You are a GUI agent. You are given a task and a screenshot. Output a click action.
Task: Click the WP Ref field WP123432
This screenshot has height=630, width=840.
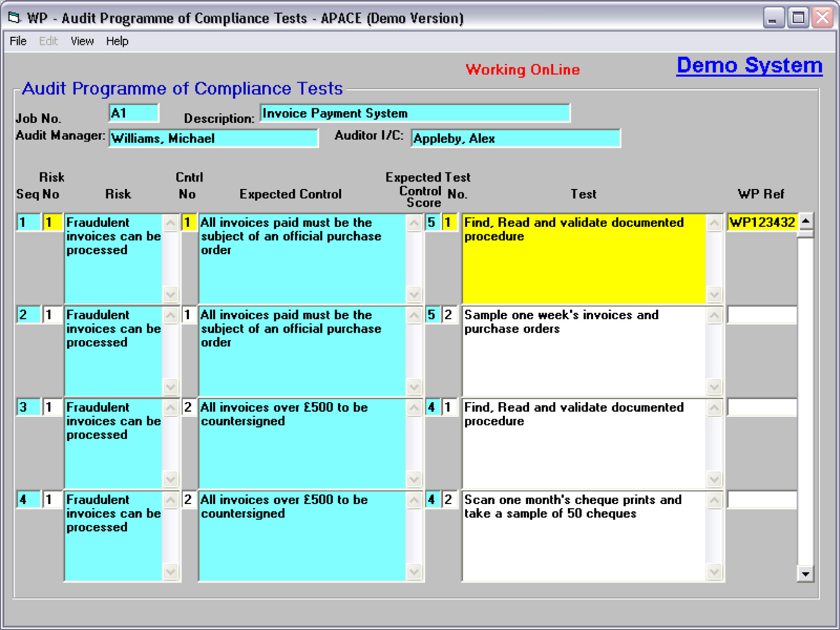click(x=761, y=222)
